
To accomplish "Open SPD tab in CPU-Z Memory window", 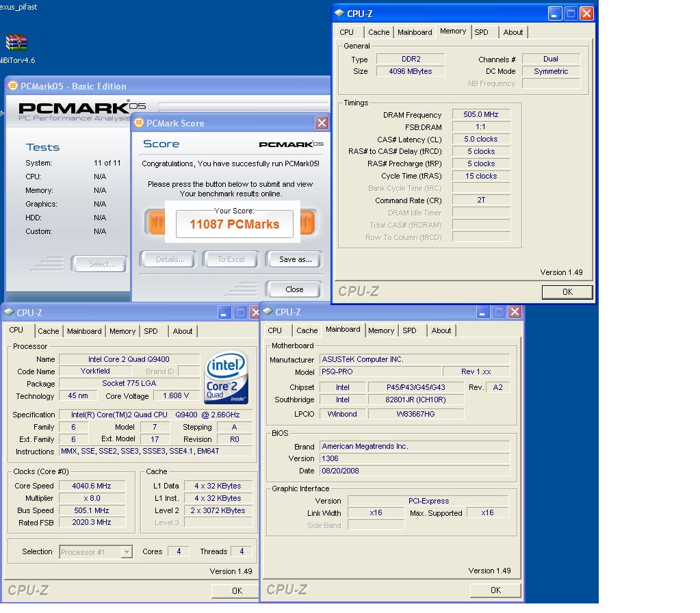I will click(481, 32).
